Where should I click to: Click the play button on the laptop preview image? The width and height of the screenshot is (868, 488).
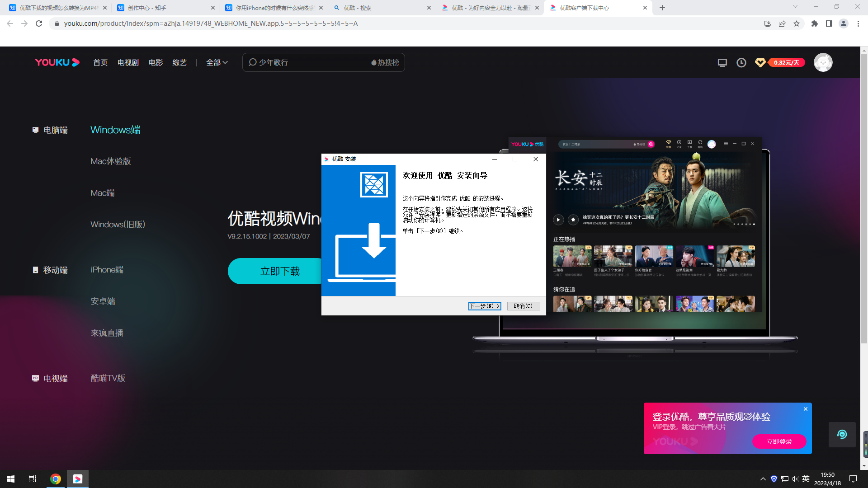[558, 220]
